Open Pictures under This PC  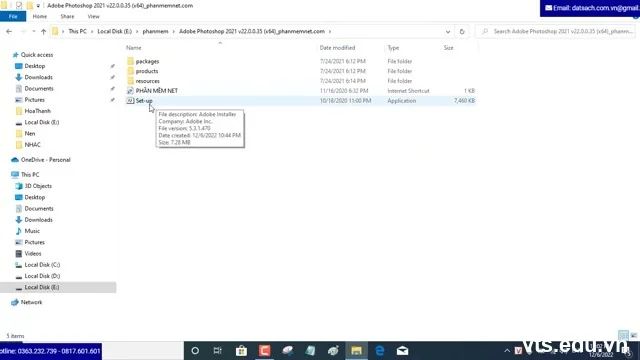pyautogui.click(x=34, y=242)
